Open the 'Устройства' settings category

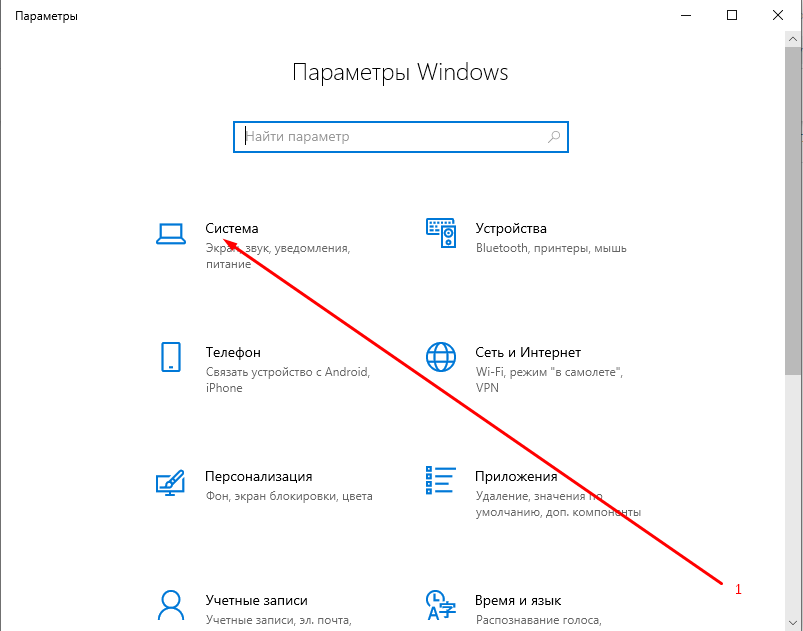[x=511, y=228]
